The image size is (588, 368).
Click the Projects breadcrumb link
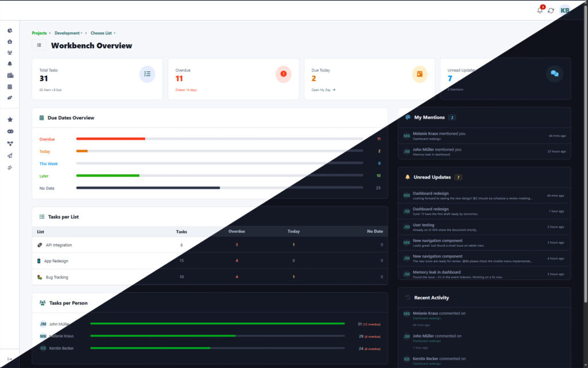click(39, 33)
